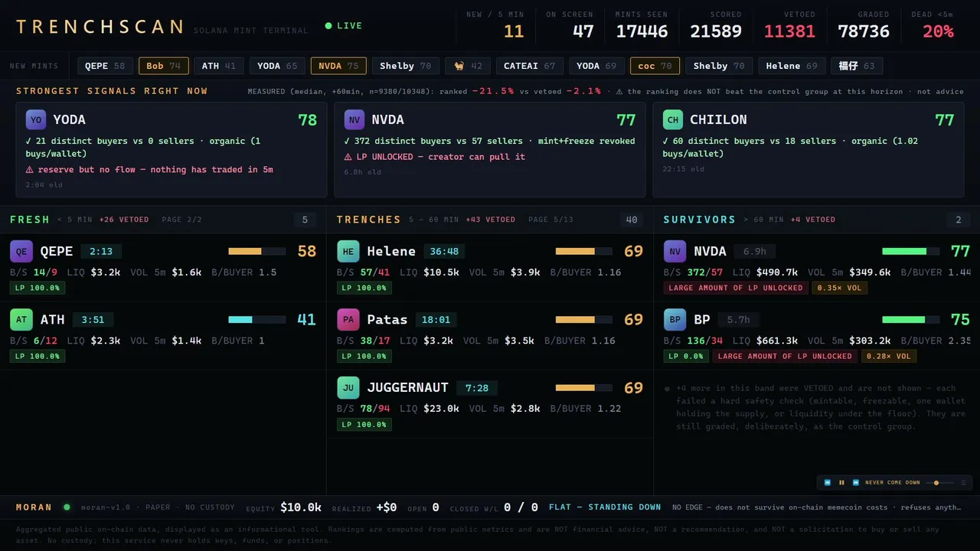Click the MORAN green status dot

pos(67,507)
